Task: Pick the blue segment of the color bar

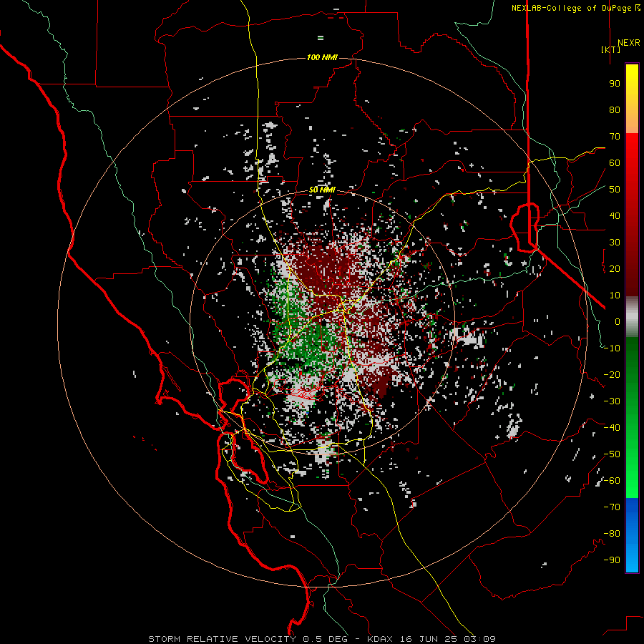Action: pyautogui.click(x=632, y=535)
